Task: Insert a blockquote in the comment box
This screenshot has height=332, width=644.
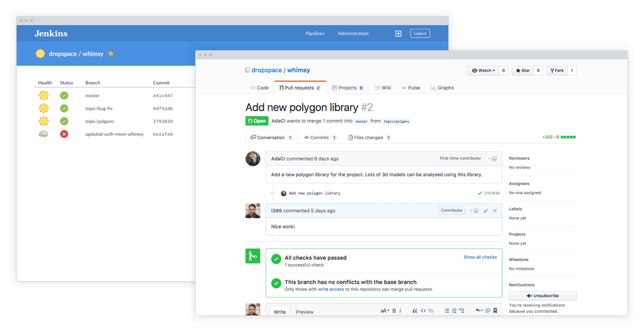Action: pos(415,310)
